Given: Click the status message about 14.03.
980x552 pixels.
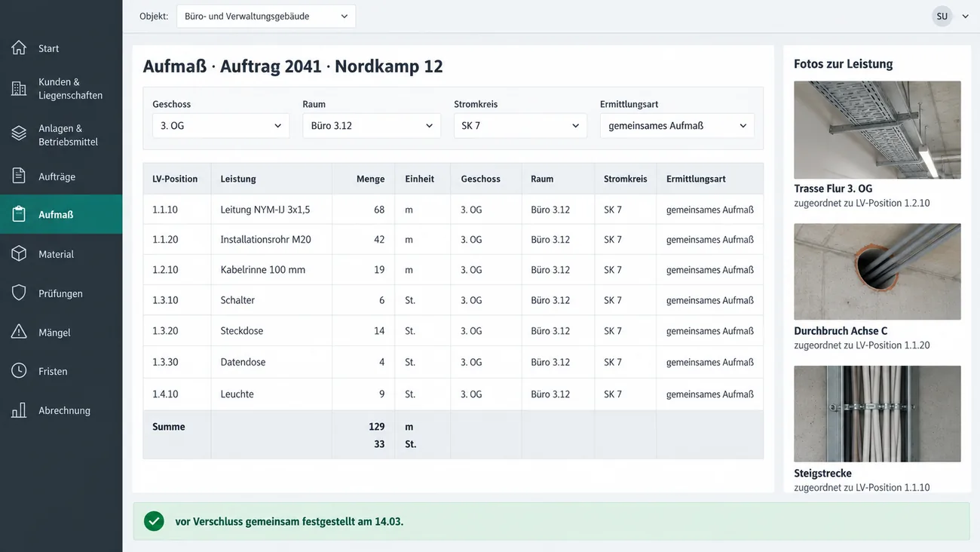Looking at the screenshot, I should 289,521.
